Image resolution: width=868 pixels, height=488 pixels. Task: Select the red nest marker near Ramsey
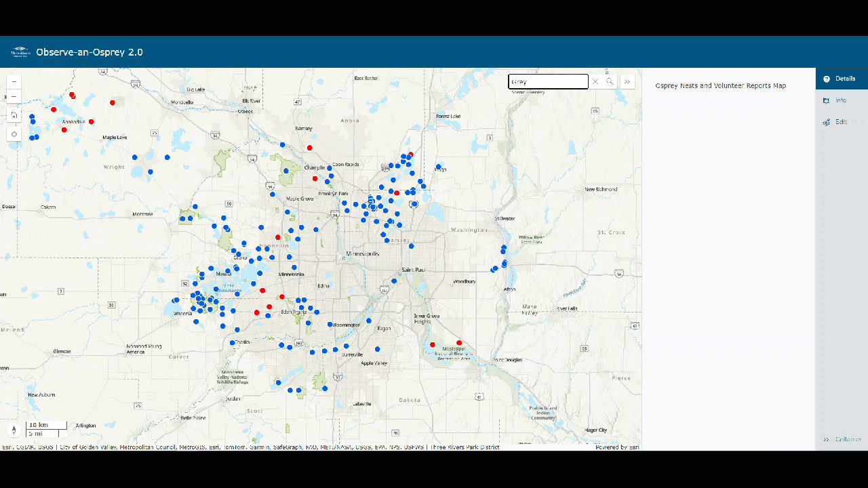click(x=310, y=148)
